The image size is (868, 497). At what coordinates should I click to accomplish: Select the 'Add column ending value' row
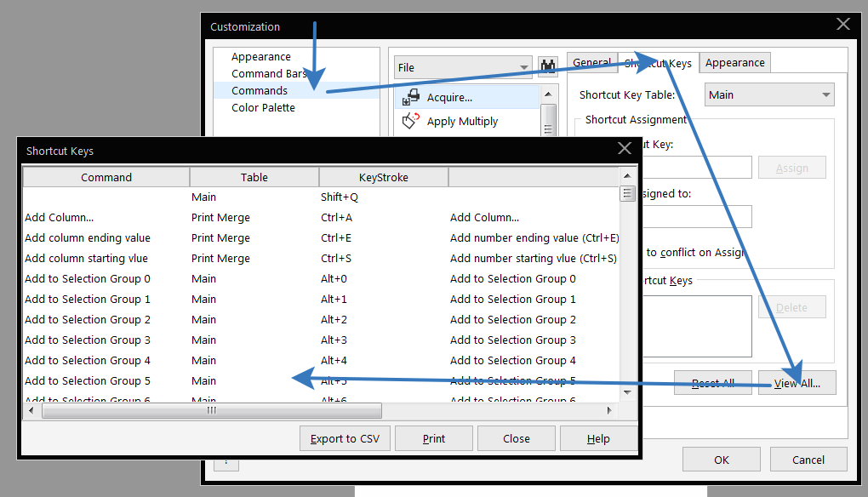tap(88, 238)
